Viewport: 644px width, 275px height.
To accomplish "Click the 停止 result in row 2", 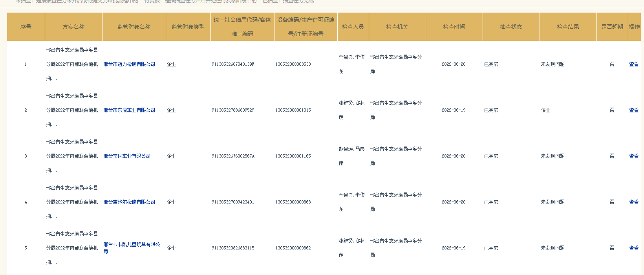I will pyautogui.click(x=546, y=110).
